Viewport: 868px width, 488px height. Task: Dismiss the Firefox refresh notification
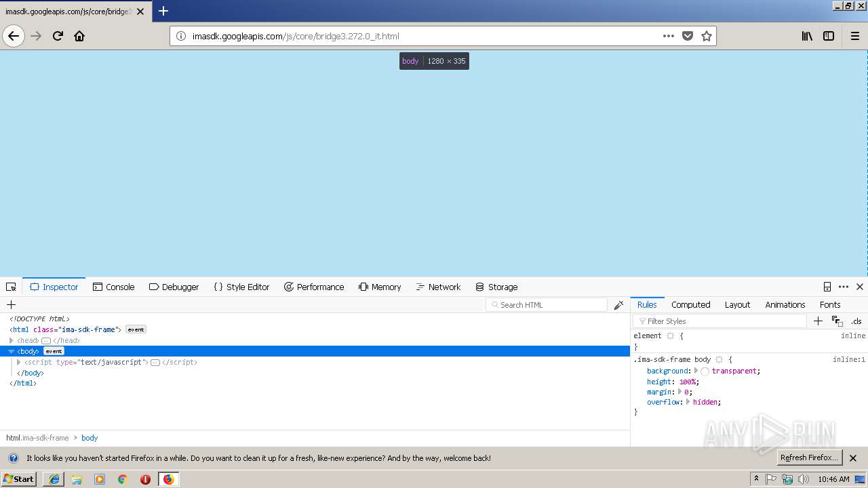[x=853, y=458]
